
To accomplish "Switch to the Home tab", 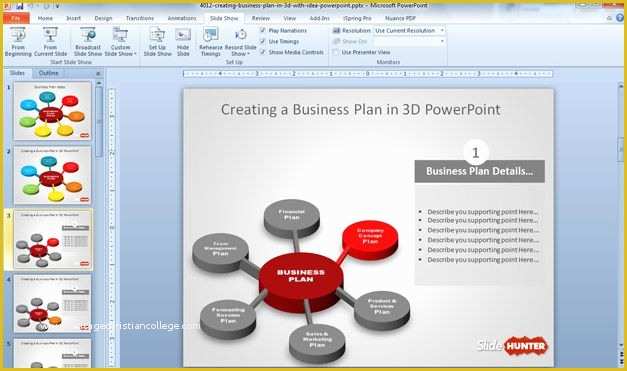I will (45, 18).
